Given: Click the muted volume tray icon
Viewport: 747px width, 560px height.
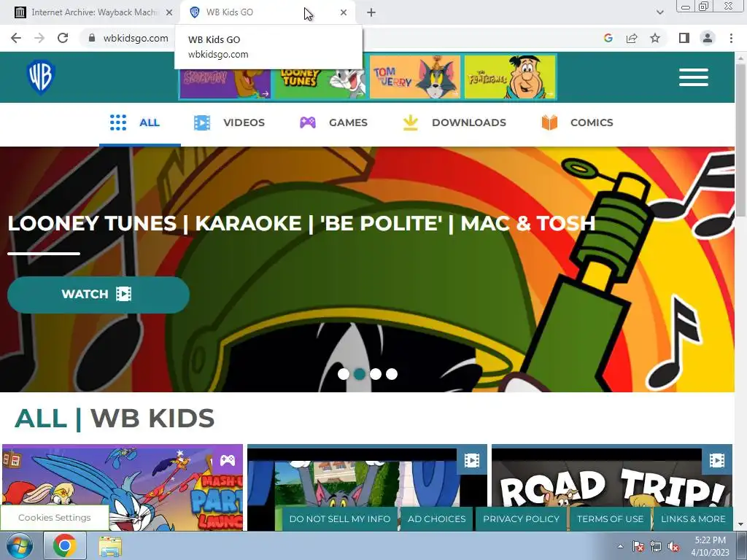Looking at the screenshot, I should click(673, 546).
